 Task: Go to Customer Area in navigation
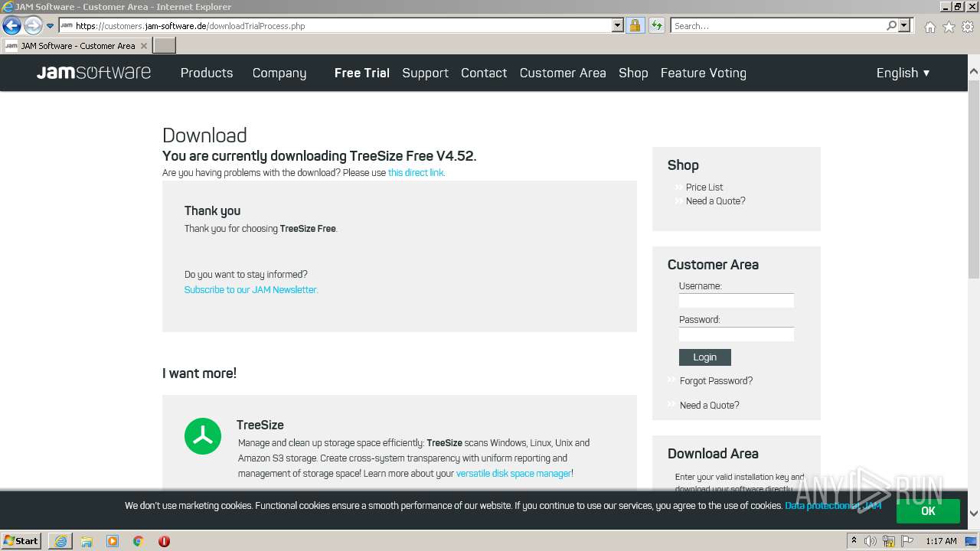pos(563,73)
